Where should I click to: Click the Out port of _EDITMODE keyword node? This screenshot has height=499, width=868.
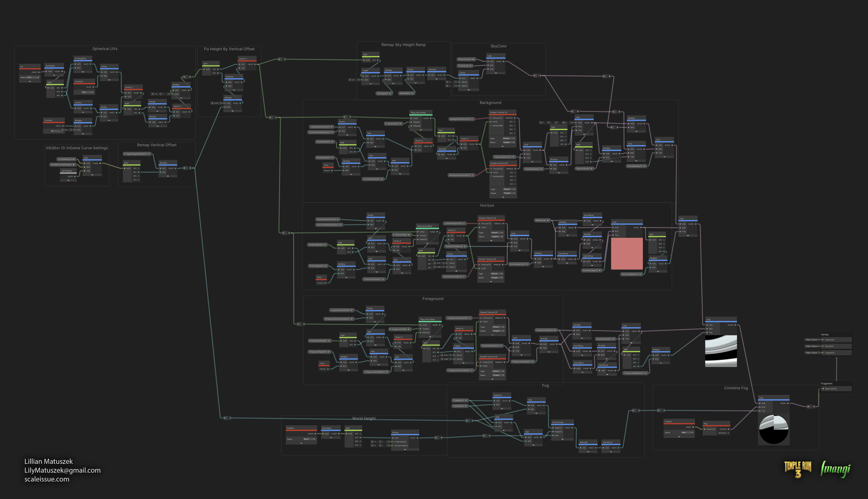tap(75, 176)
